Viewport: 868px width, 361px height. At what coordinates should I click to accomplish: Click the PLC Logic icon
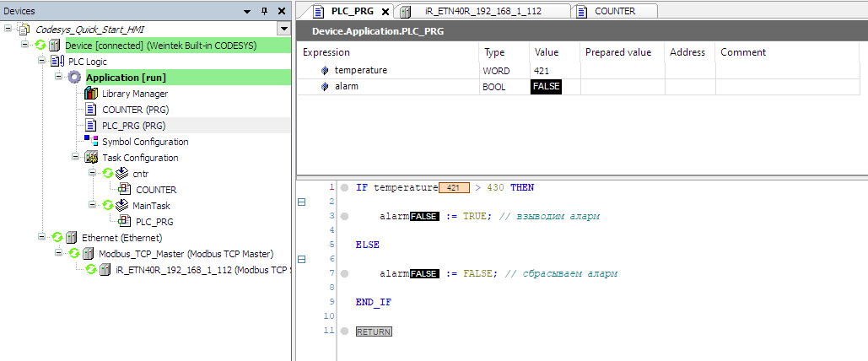pyautogui.click(x=57, y=62)
